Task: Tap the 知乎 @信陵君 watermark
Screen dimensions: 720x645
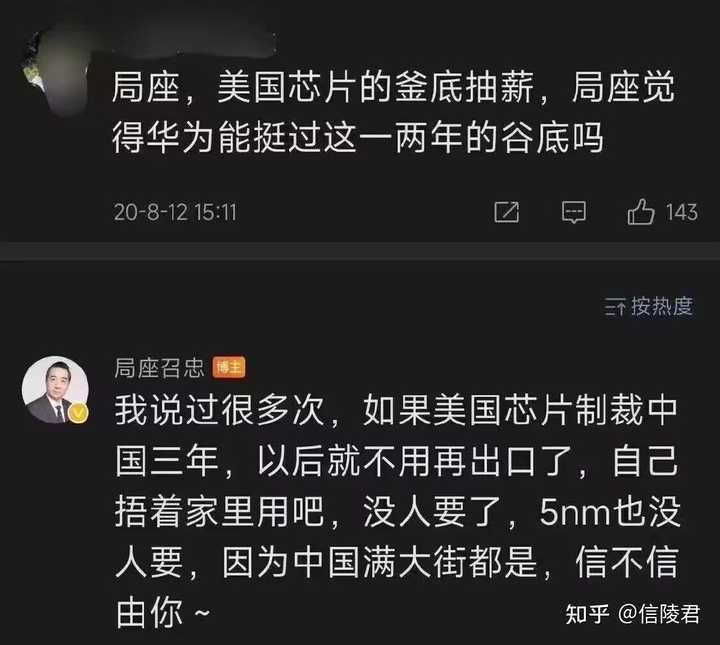Action: tap(633, 614)
